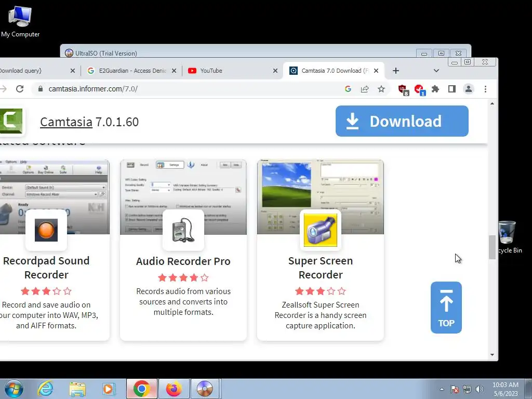The width and height of the screenshot is (532, 399).
Task: Click the site lock security icon
Action: (41, 89)
